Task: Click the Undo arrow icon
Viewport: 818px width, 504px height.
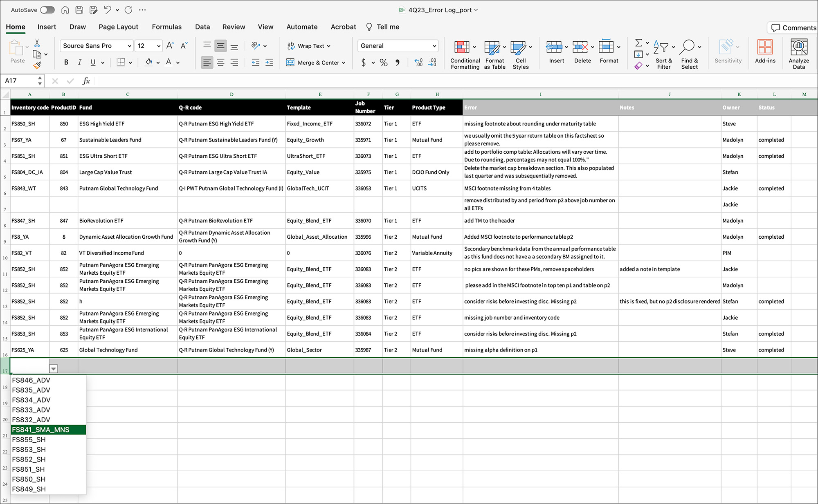Action: click(x=107, y=10)
